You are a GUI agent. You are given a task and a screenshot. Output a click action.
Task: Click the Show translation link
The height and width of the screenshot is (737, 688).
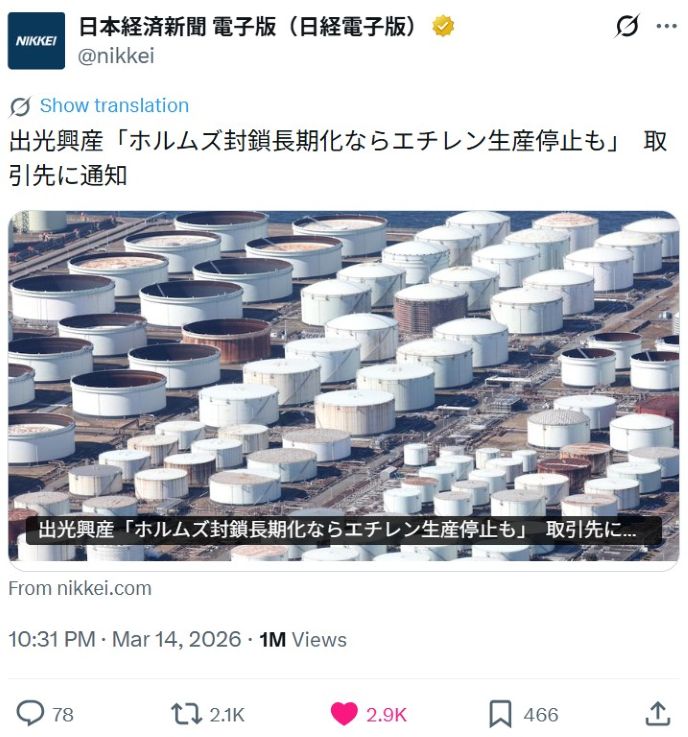coord(114,105)
